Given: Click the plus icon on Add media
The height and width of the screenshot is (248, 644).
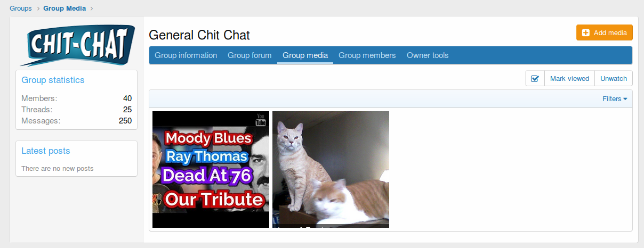Looking at the screenshot, I should (x=586, y=33).
